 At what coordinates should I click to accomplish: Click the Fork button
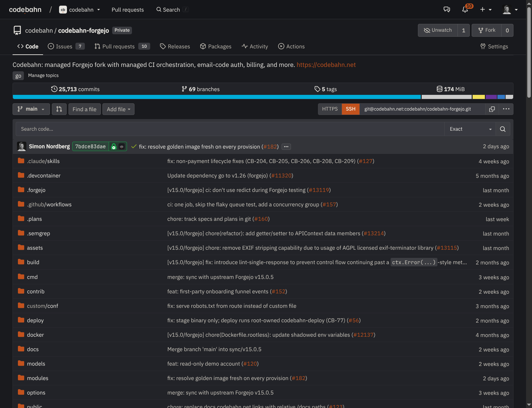(486, 30)
